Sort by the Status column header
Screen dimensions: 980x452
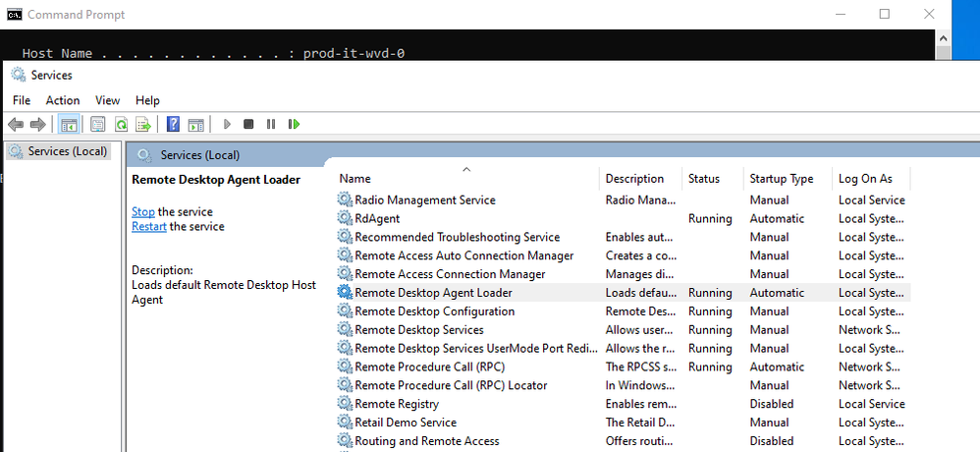tap(713, 178)
